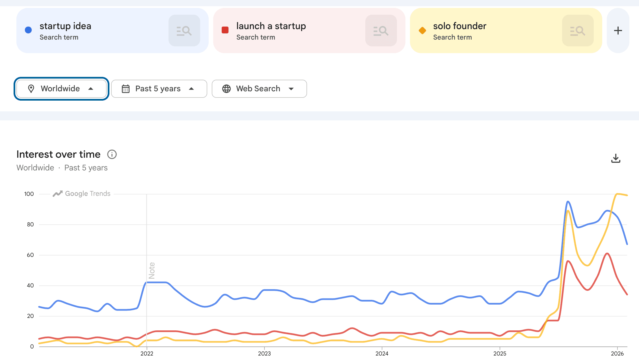Click the info icon next to Interest over time
Viewport: 639px width, 364px height.
click(x=112, y=154)
